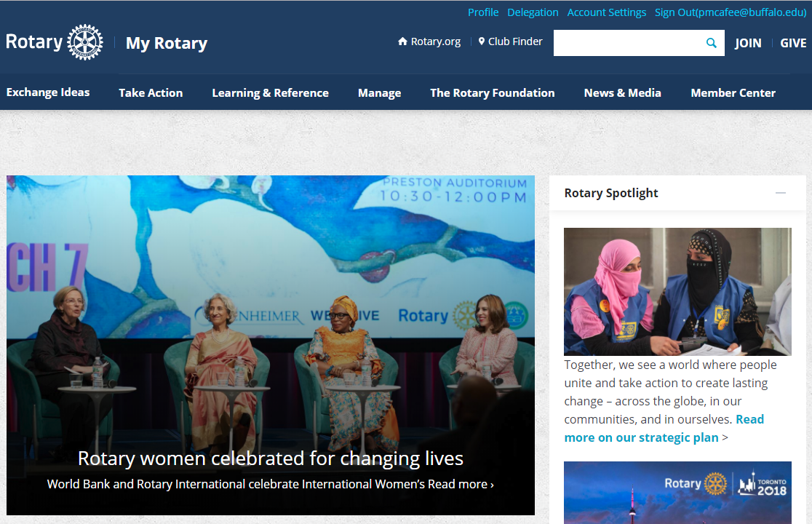Open the Member Center menu
Screen dimensions: 812x524
[733, 92]
